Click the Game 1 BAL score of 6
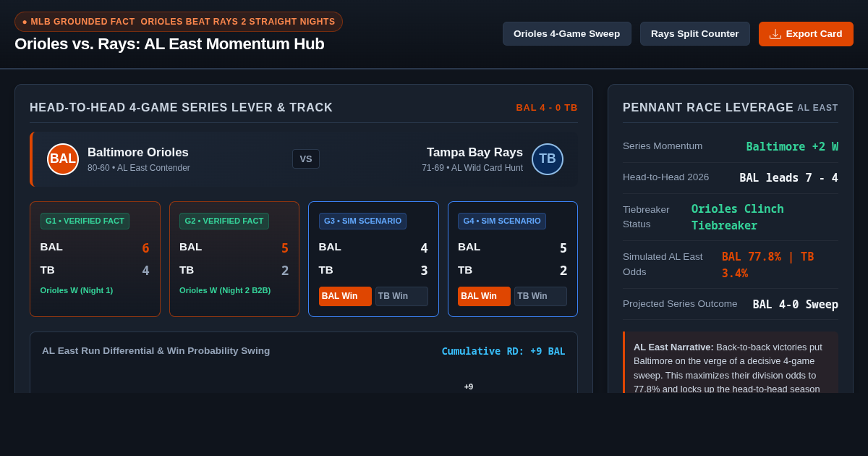The width and height of the screenshot is (868, 456). [x=145, y=248]
